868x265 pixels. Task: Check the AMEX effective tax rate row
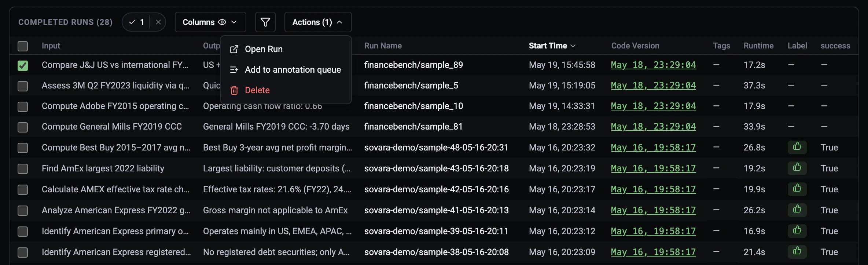point(23,189)
